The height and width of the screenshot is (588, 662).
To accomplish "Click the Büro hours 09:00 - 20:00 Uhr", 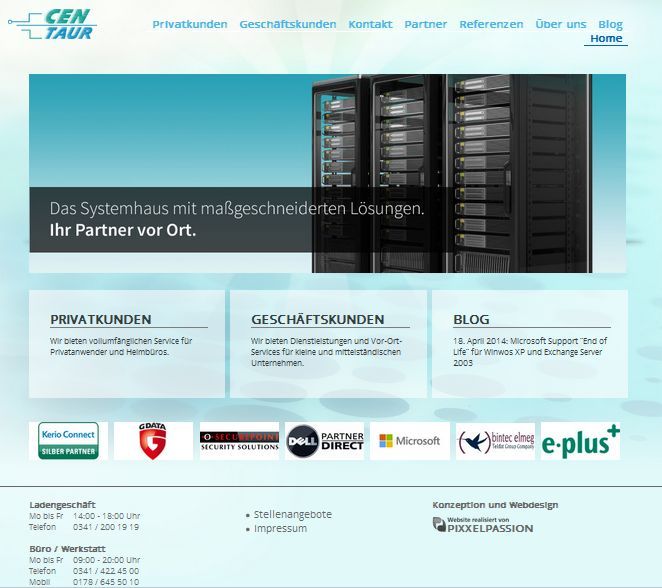I will coord(106,560).
